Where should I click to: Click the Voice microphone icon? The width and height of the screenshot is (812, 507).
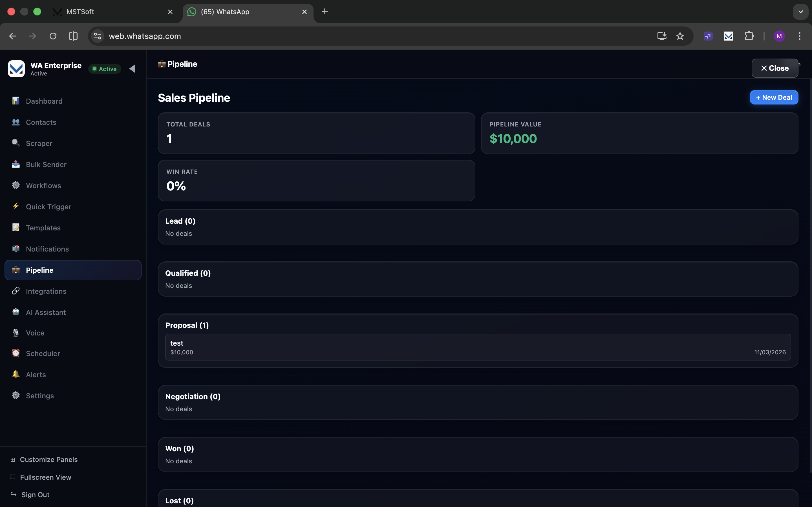(16, 333)
